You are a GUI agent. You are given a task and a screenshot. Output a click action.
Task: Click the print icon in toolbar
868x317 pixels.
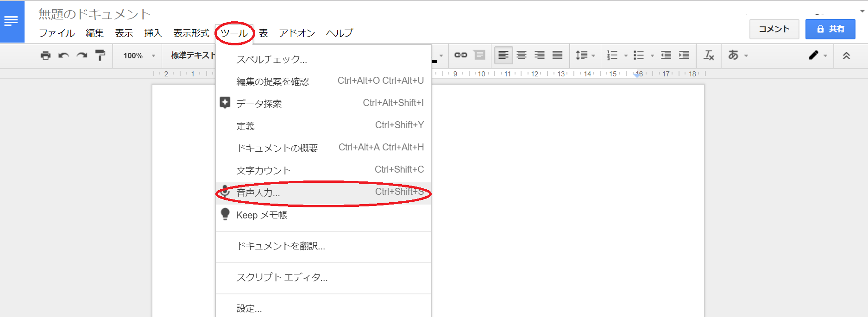[45, 56]
